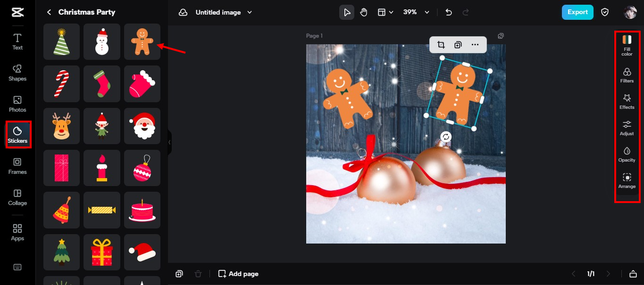Add the green Christmas stocking sticker
Screen dimensions: 644x285
pyautogui.click(x=102, y=84)
